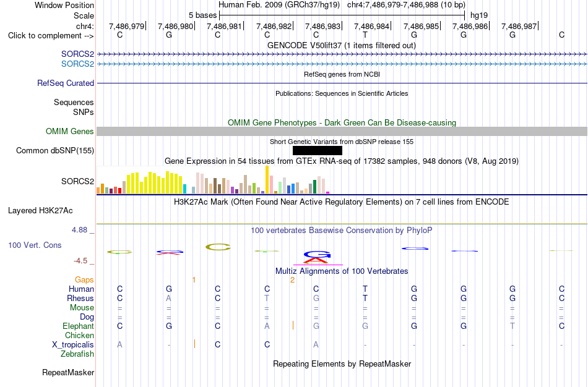The width and height of the screenshot is (588, 387).
Task: Click the RepeatMasker track label
Action: [x=68, y=372]
